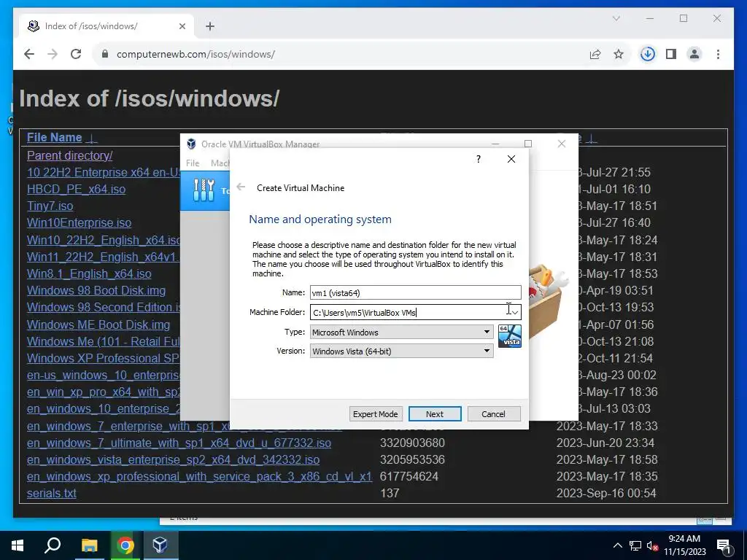Open the taskbar clock and date
Screen dimensions: 747x560
684,545
